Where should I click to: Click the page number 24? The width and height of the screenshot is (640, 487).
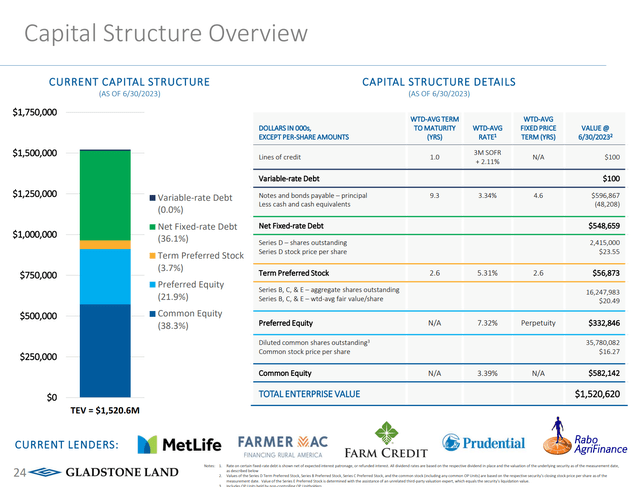20,473
